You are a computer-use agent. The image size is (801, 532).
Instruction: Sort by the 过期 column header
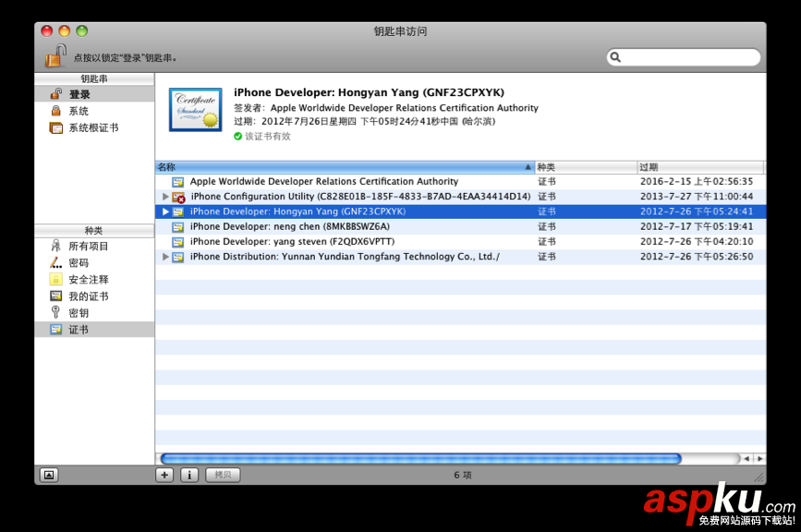[x=700, y=167]
